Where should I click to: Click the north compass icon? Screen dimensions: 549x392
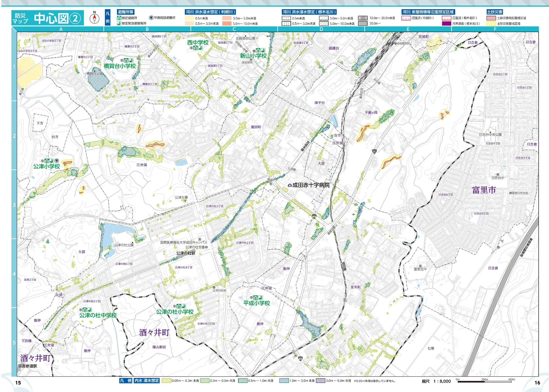click(x=94, y=19)
